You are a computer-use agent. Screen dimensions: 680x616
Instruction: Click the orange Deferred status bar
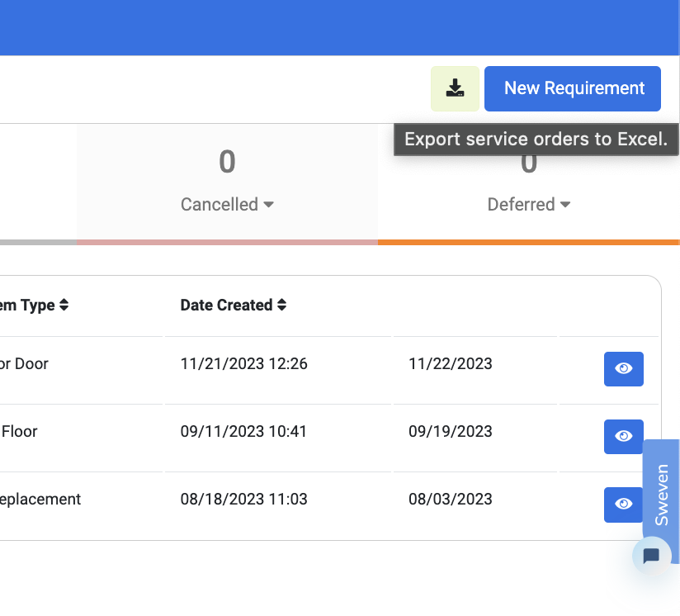tap(529, 243)
